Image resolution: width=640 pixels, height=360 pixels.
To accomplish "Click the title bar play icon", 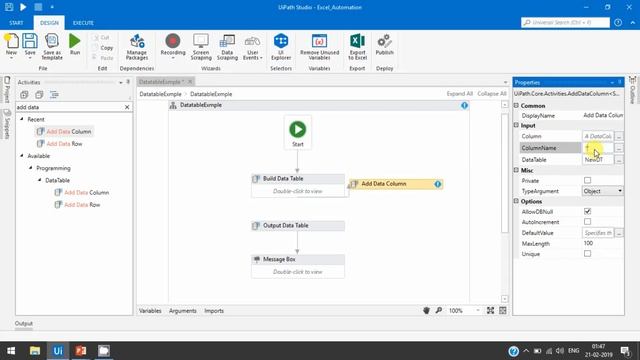I will tap(23, 7).
